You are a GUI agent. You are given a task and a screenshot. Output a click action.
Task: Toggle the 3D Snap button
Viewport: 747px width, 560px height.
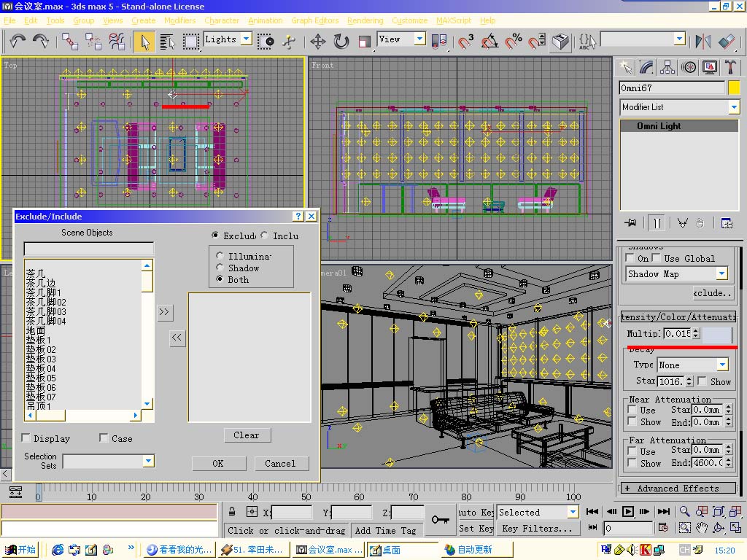(x=466, y=41)
